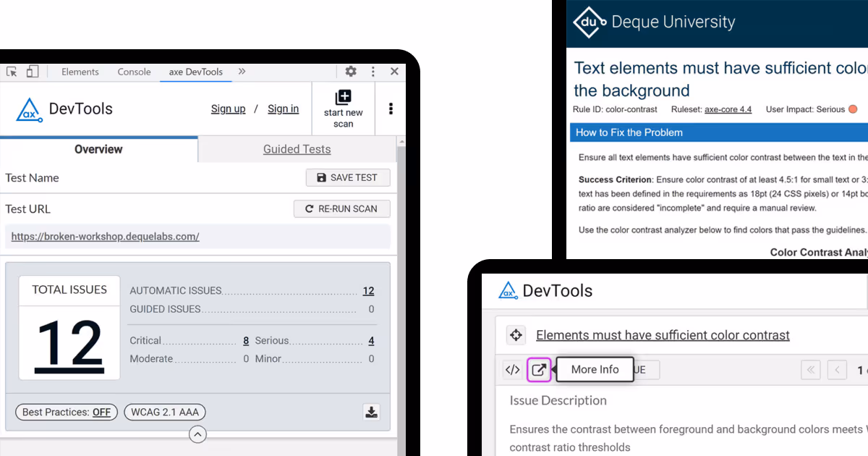Change the WCAG 2.1 AAA level
The image size is (868, 456).
(x=165, y=412)
